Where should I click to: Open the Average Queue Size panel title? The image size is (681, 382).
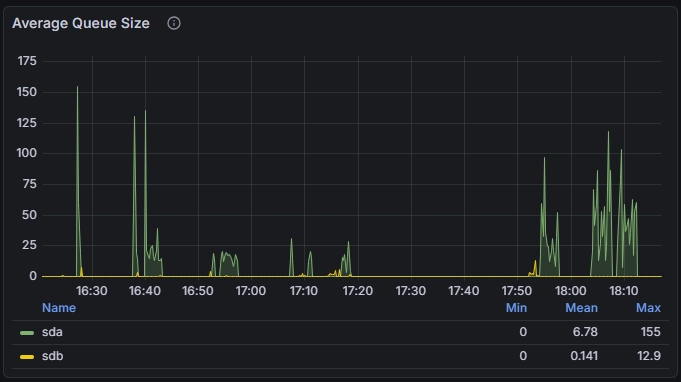coord(81,23)
